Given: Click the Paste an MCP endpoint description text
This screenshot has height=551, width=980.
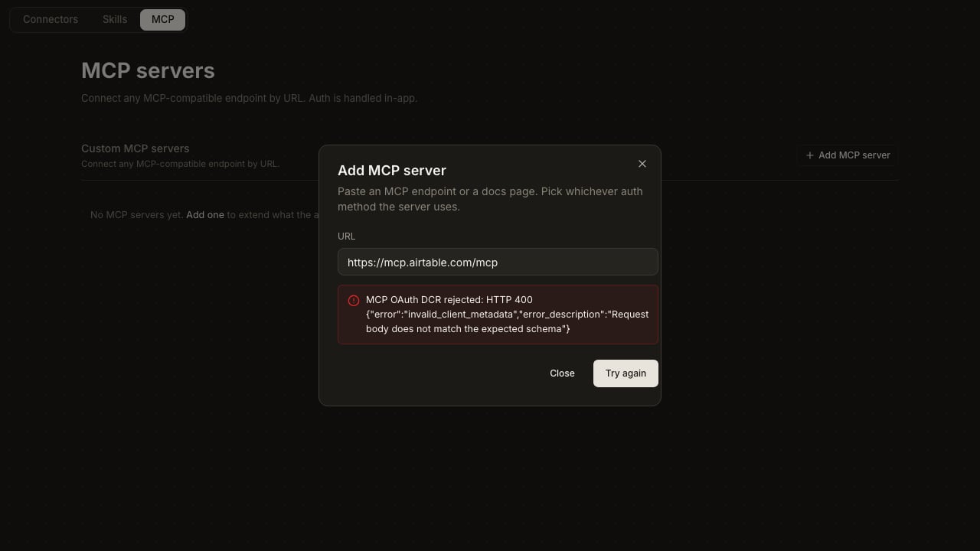Looking at the screenshot, I should 490,199.
